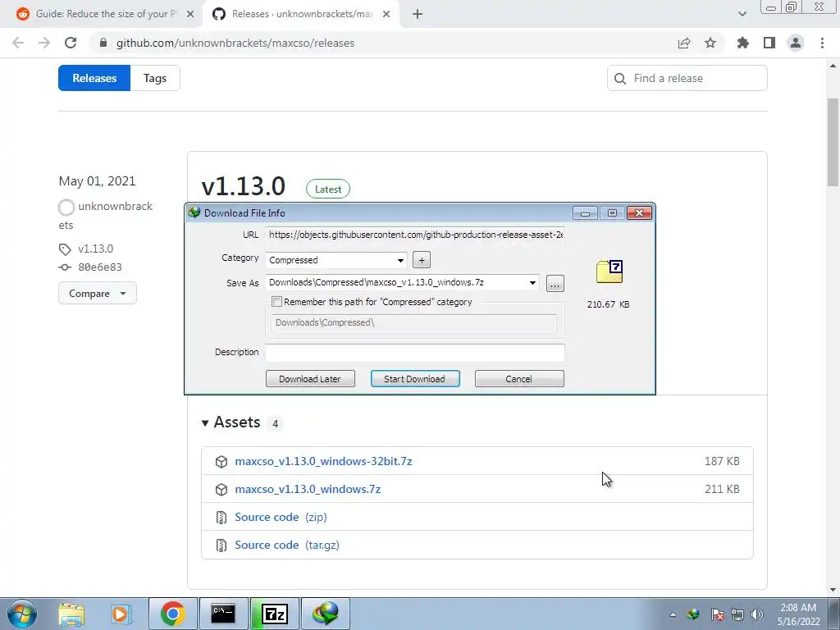Image resolution: width=840 pixels, height=630 pixels.
Task: Open 7-Zip from the taskbar
Action: (x=274, y=614)
